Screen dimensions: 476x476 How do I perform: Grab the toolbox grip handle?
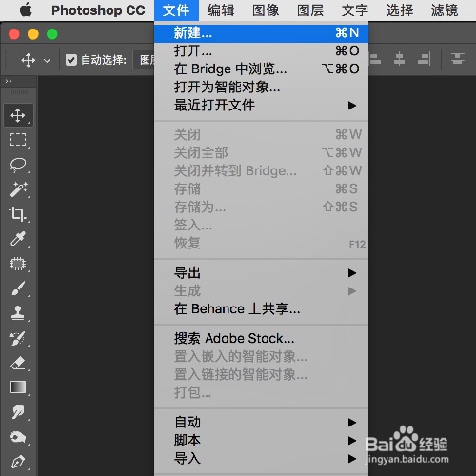point(18,92)
